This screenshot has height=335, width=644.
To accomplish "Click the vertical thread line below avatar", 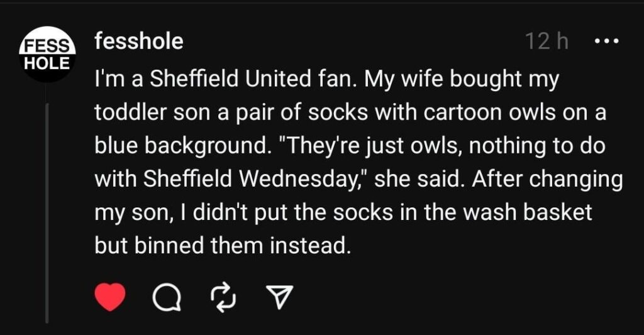I will point(48,214).
